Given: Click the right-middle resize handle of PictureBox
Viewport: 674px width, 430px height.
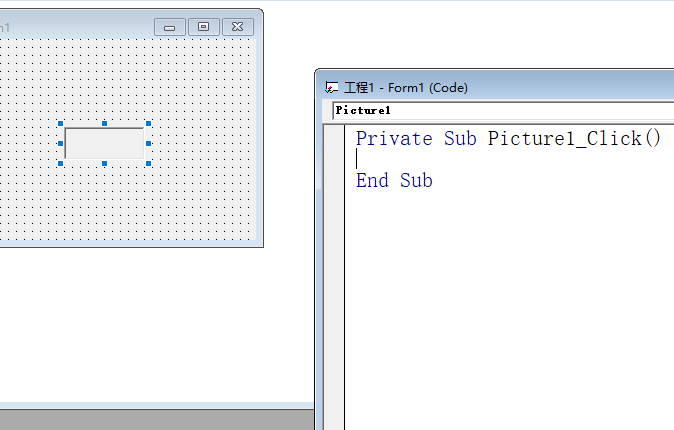Looking at the screenshot, I should [149, 143].
